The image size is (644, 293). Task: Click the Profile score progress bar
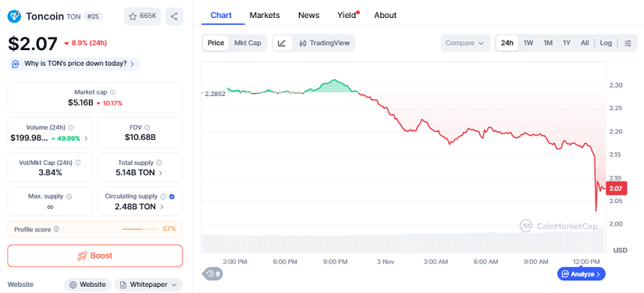tap(140, 229)
